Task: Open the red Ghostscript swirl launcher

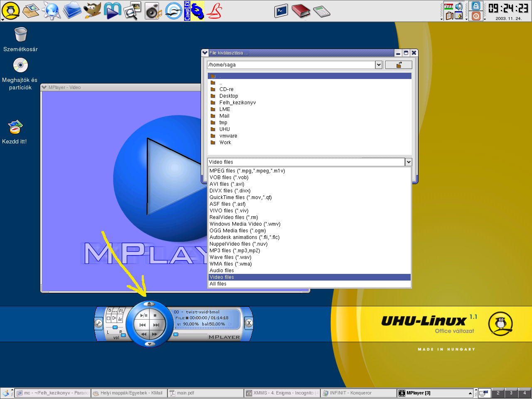Action: click(214, 11)
